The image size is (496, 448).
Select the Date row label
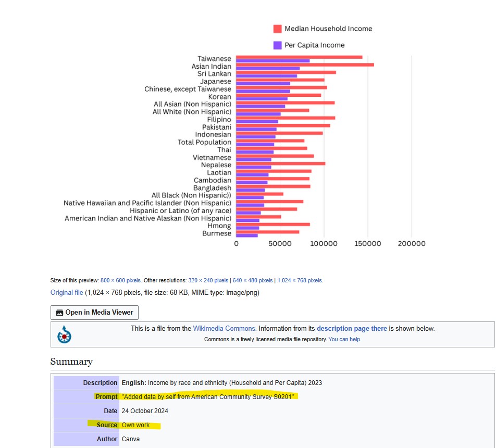pos(110,410)
